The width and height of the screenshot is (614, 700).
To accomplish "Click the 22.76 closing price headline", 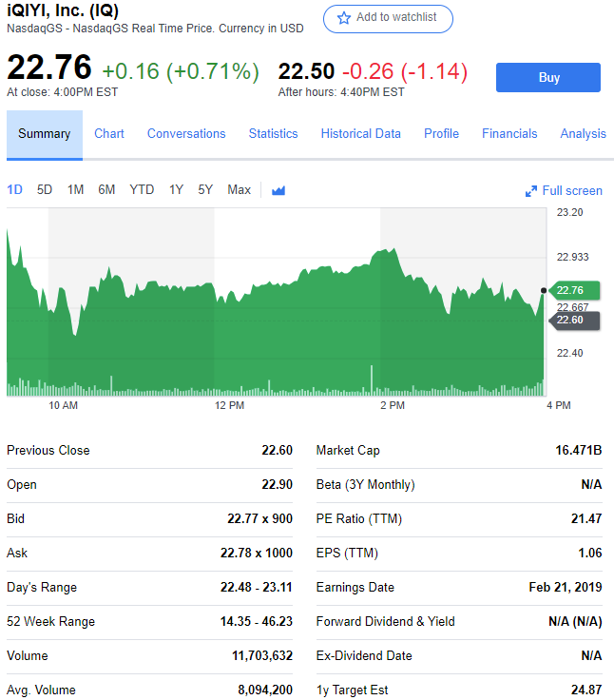I will [49, 68].
